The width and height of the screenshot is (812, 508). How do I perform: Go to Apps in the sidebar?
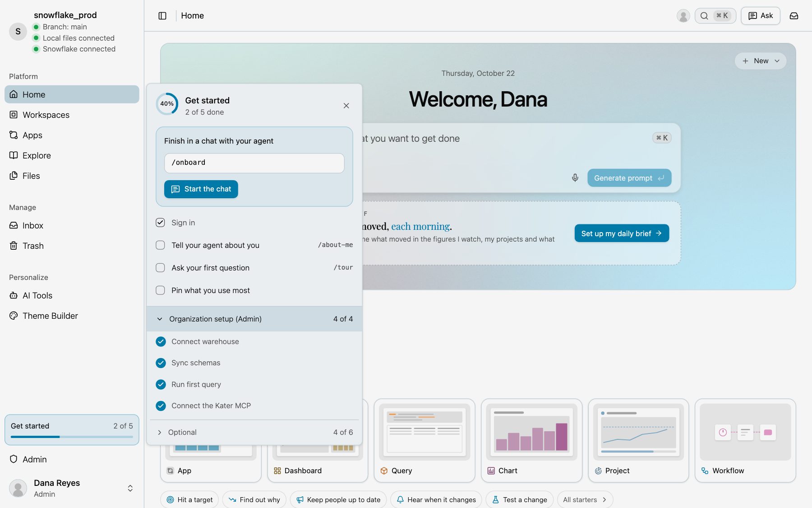pyautogui.click(x=72, y=135)
